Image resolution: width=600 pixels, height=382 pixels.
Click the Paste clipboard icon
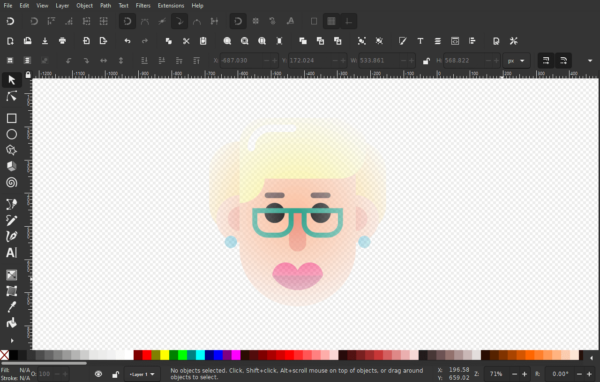point(203,41)
